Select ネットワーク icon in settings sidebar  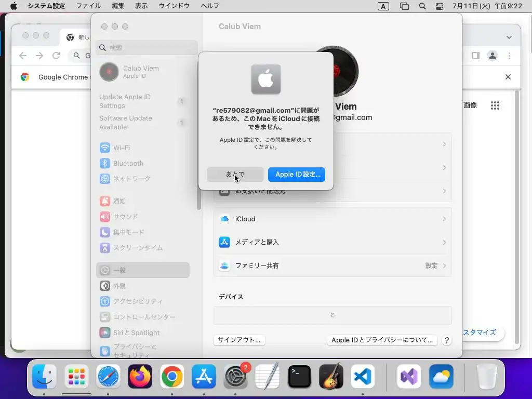[105, 179]
